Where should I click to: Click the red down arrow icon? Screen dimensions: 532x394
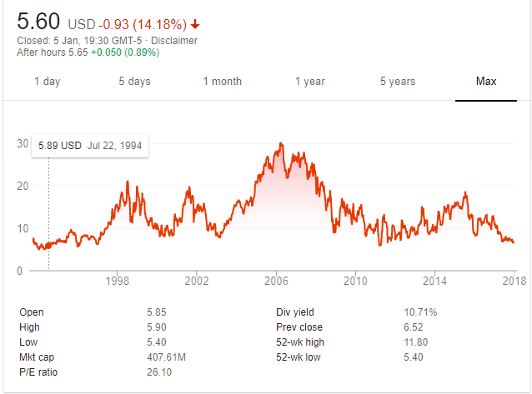[x=195, y=23]
